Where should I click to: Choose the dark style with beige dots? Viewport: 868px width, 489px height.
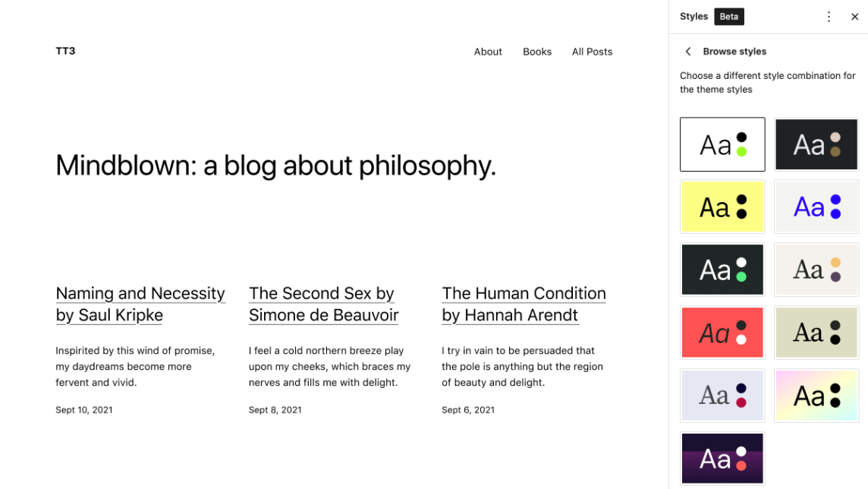pos(816,144)
